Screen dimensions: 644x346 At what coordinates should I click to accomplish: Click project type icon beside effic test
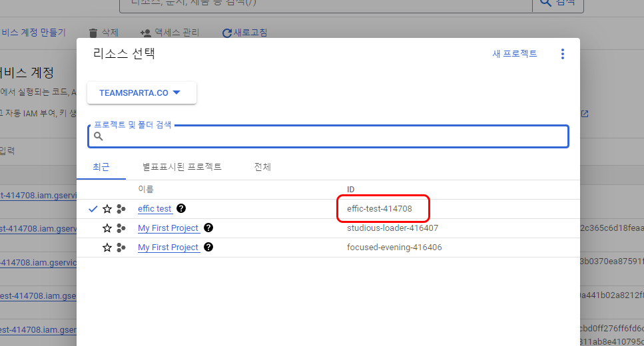coord(121,209)
